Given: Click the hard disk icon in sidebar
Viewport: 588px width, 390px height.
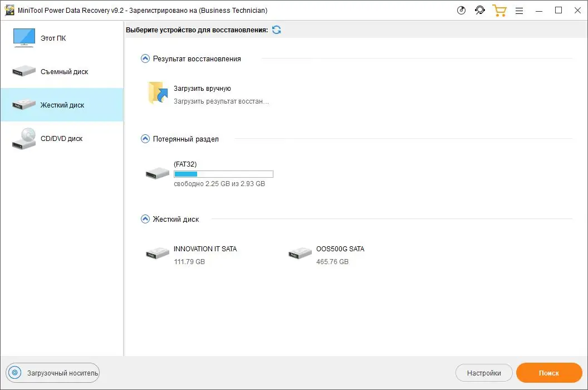Looking at the screenshot, I should [23, 105].
